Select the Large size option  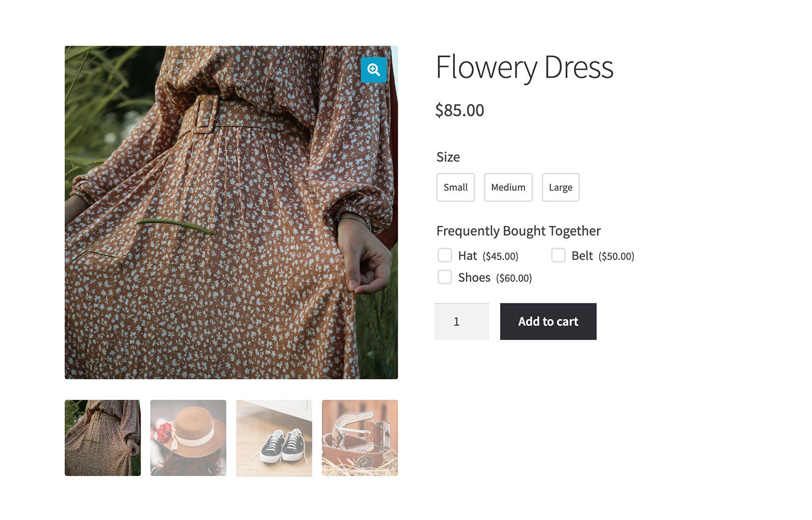pos(560,187)
